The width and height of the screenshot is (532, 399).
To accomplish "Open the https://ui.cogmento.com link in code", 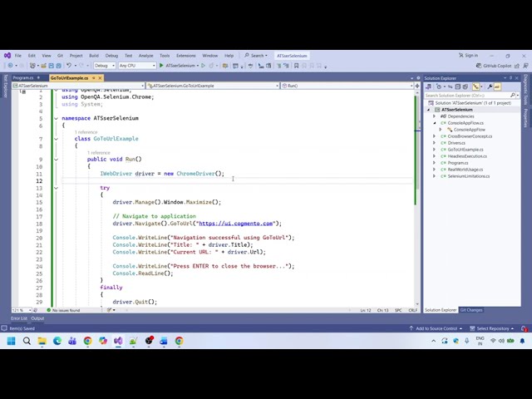I will tap(236, 224).
